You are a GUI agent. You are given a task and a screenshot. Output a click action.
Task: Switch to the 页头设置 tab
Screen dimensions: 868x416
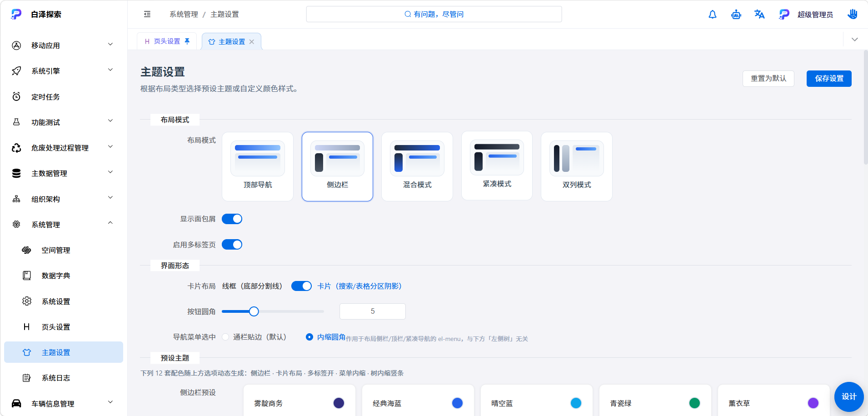(x=167, y=41)
